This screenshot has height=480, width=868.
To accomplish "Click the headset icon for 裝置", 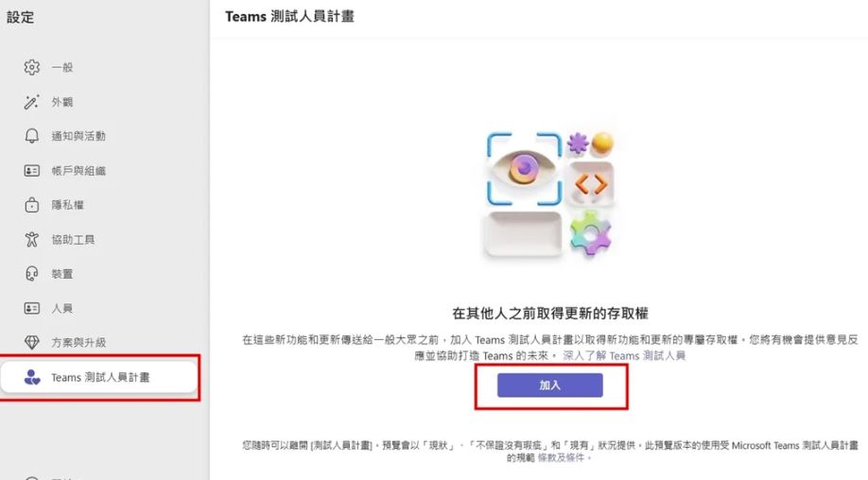I will tap(31, 274).
